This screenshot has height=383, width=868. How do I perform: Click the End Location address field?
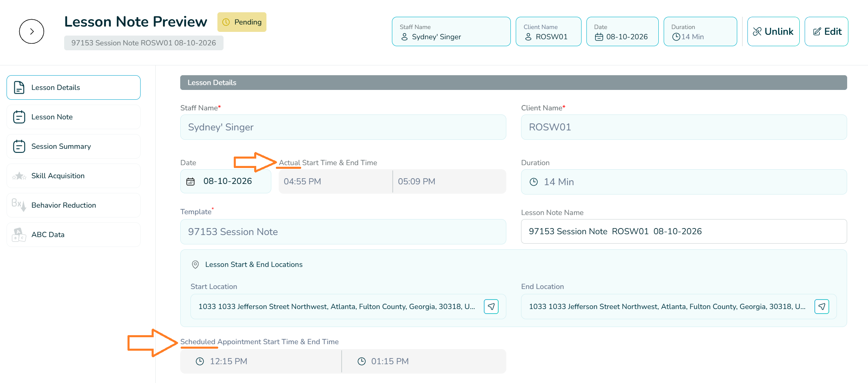coord(679,307)
